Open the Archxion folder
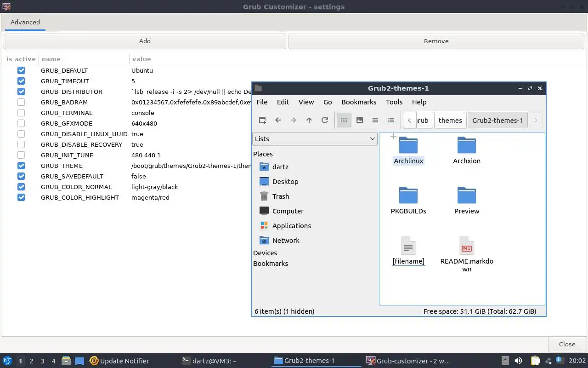This screenshot has height=368, width=588. [467, 150]
